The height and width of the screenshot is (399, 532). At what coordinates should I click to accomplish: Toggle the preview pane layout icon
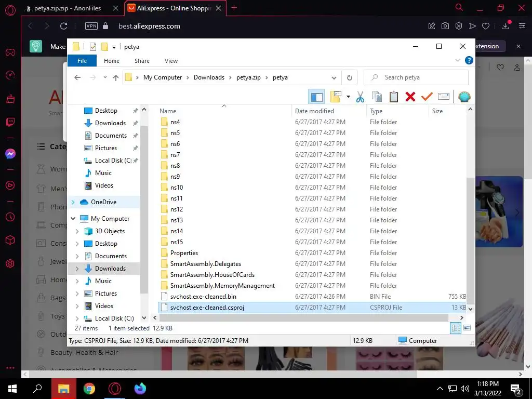click(x=316, y=97)
